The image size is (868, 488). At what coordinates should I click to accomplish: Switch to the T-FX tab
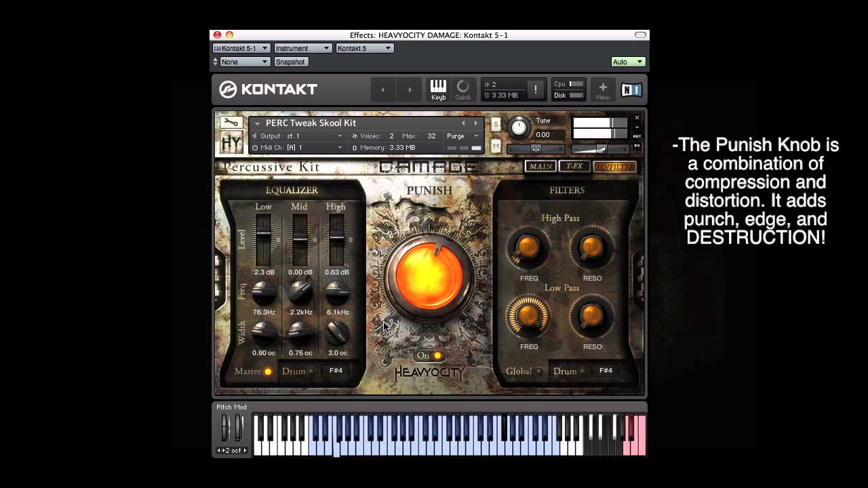pos(574,166)
